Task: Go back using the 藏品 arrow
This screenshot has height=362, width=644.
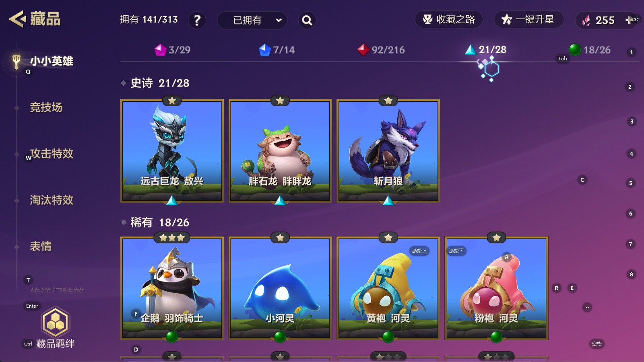Action: (18, 19)
